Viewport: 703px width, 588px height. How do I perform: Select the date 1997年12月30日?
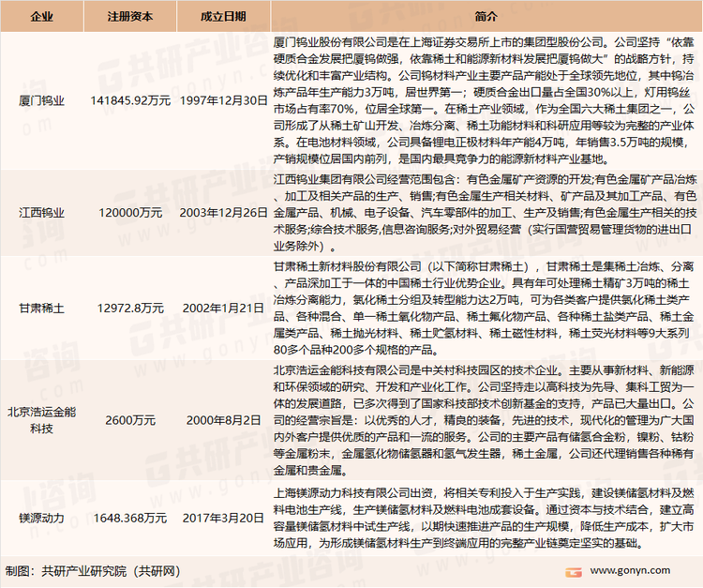(223, 100)
